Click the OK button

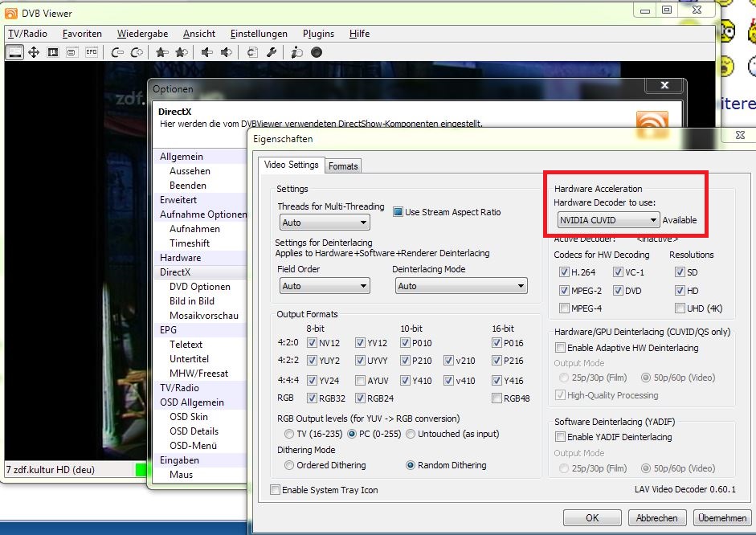pos(592,517)
